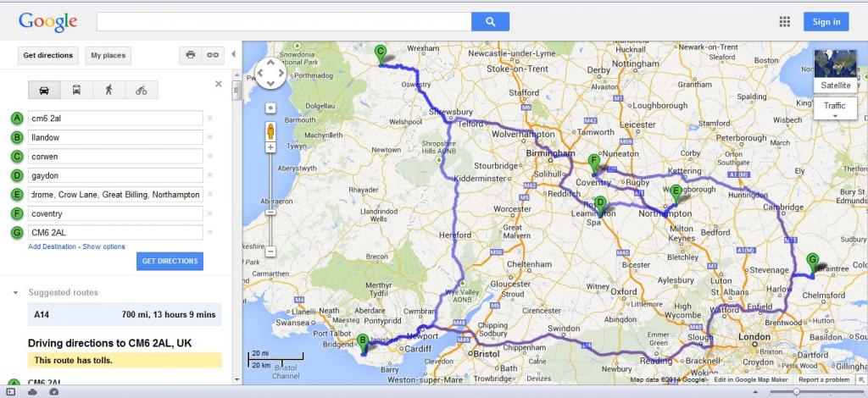868x398 pixels.
Task: Collapse the side panel with the arrow
Action: click(x=233, y=54)
